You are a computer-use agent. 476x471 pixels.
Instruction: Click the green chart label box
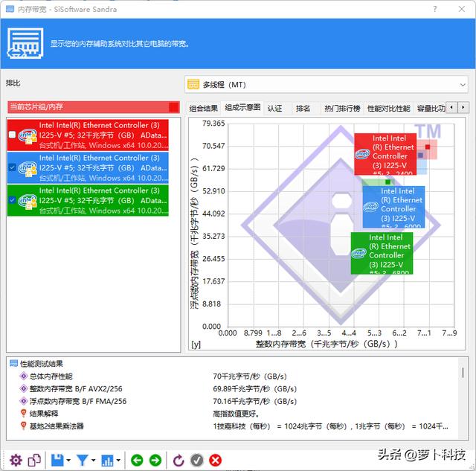click(x=382, y=253)
